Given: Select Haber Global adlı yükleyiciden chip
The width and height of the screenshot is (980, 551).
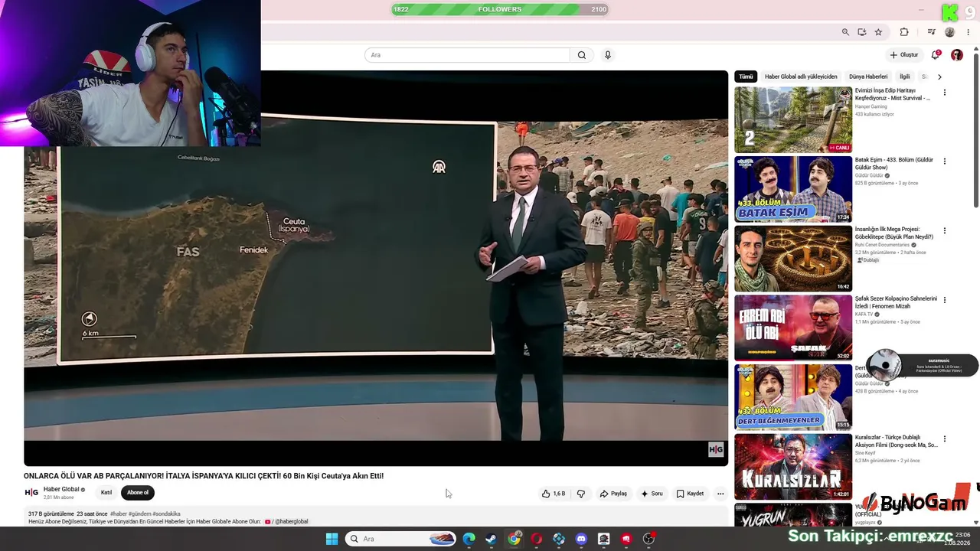Looking at the screenshot, I should point(801,77).
